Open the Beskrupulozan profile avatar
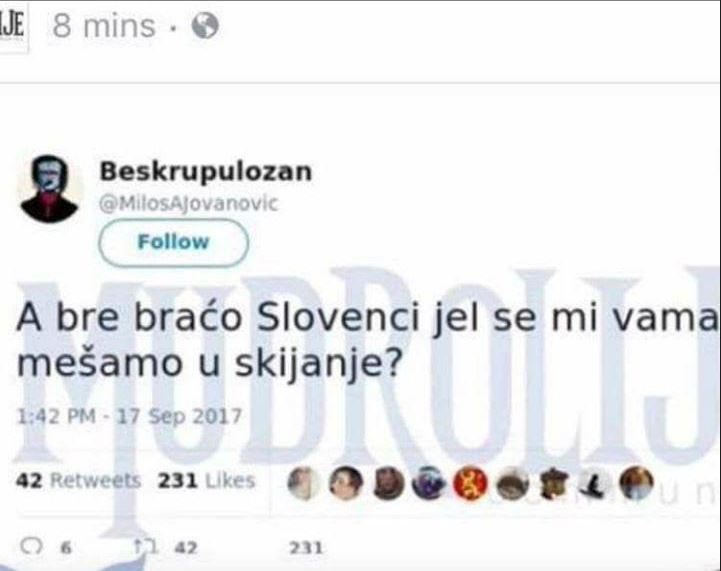Screen dimensions: 721x571 tap(49, 188)
